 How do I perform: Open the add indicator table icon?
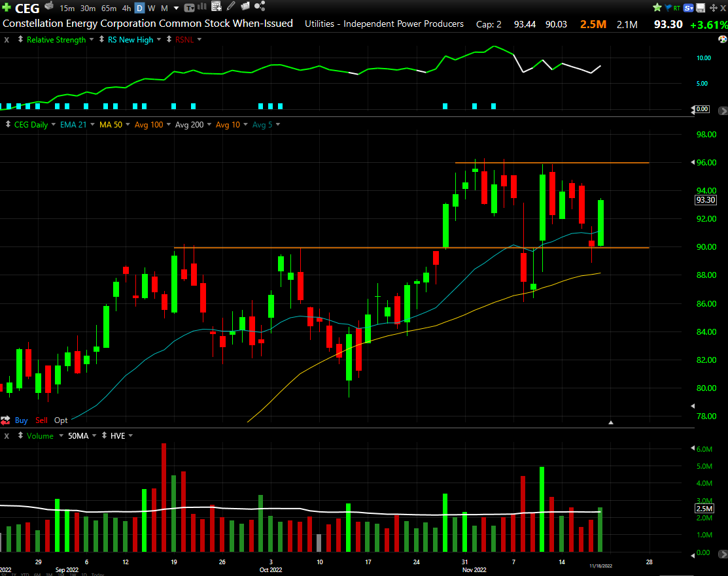[217, 6]
